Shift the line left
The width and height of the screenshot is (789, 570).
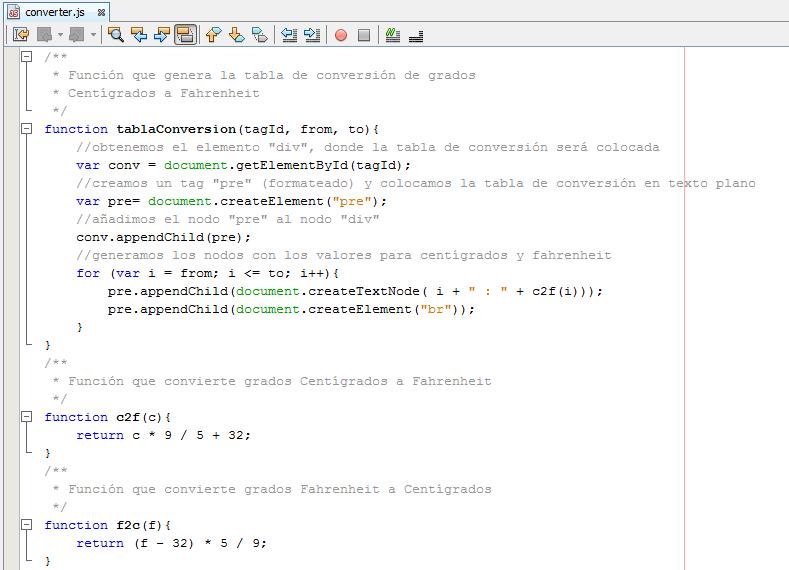(289, 35)
